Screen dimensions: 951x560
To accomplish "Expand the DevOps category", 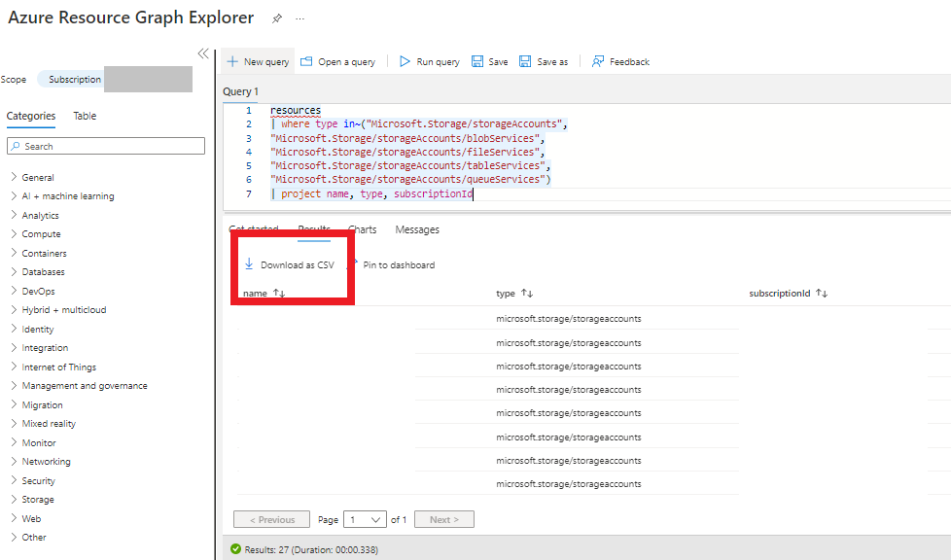I will [14, 291].
